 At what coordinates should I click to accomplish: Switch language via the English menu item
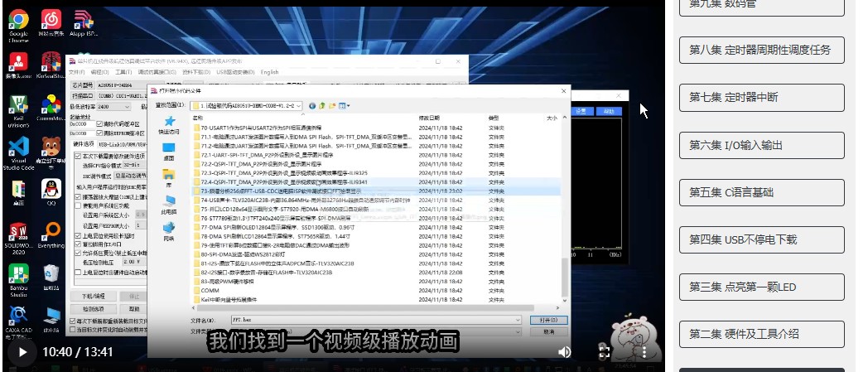pos(269,72)
